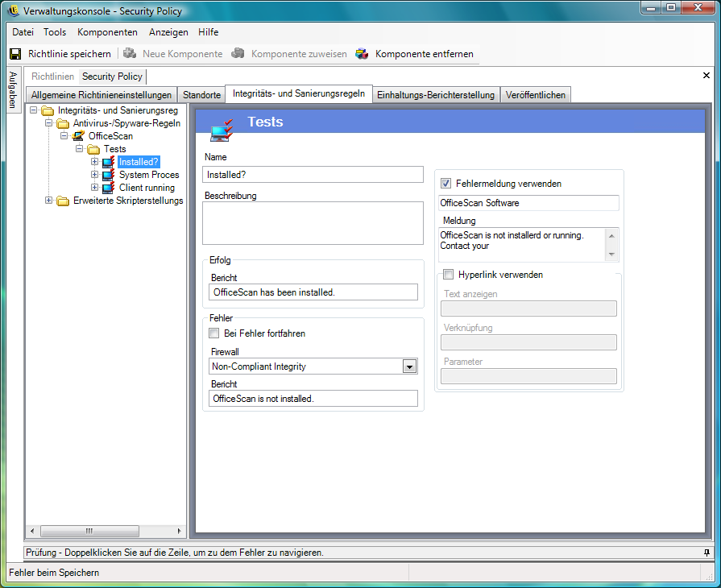The image size is (721, 588).
Task: Click the Komponente zuweisen icon
Action: tap(238, 54)
